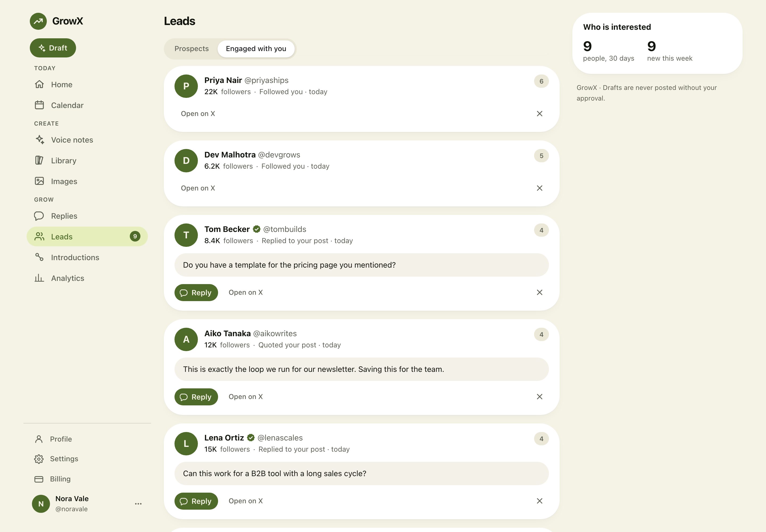The height and width of the screenshot is (532, 766).
Task: Click Tom Becker's verified badge
Action: coord(256,229)
